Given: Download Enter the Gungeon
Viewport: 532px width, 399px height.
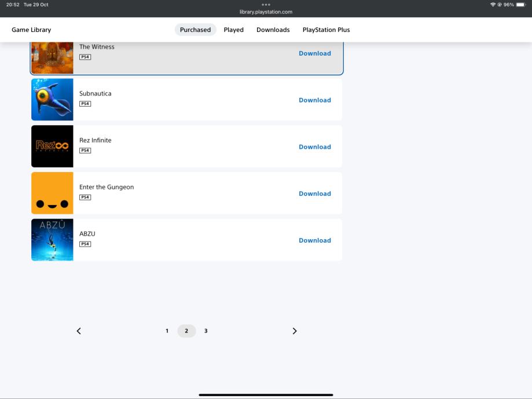Looking at the screenshot, I should (x=315, y=194).
